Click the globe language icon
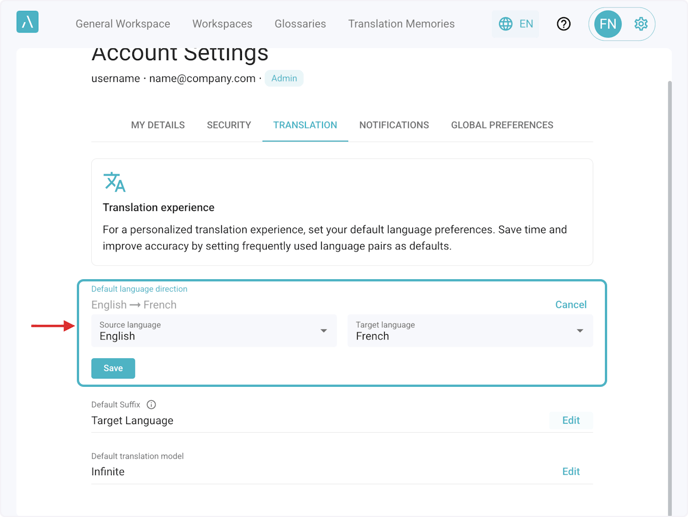The height and width of the screenshot is (517, 688). pyautogui.click(x=506, y=24)
